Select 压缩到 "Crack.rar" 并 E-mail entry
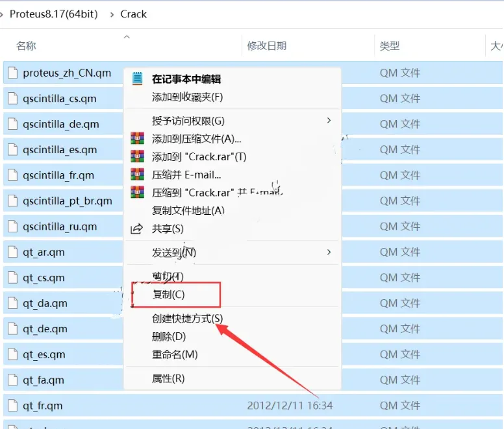This screenshot has height=429, width=504. pyautogui.click(x=218, y=193)
